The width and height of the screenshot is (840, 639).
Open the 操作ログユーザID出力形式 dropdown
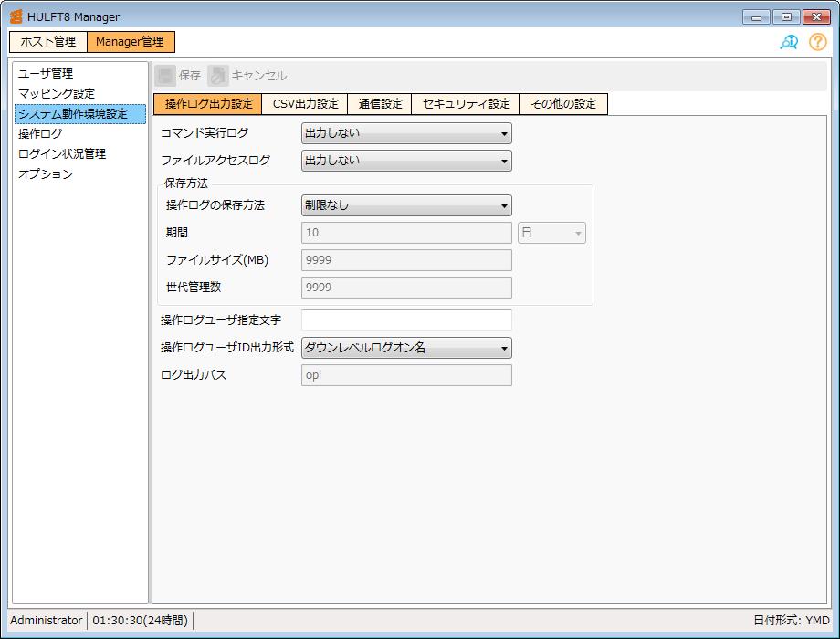point(406,348)
